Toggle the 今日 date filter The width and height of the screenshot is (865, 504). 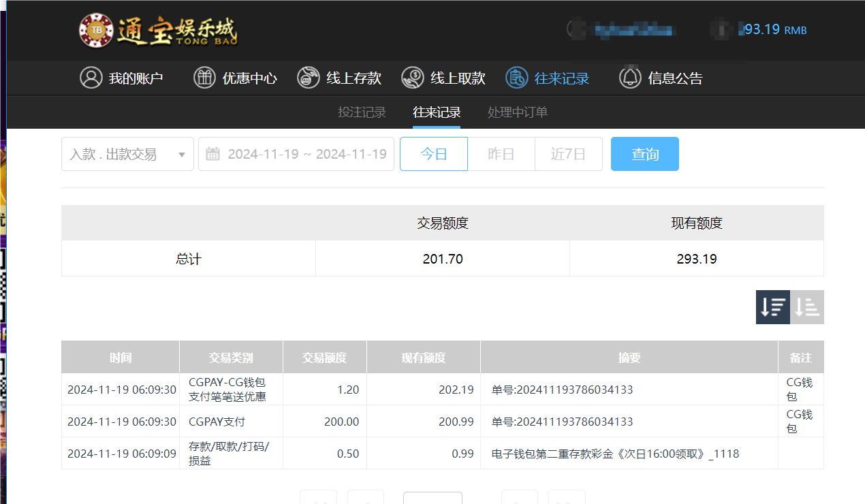[433, 154]
